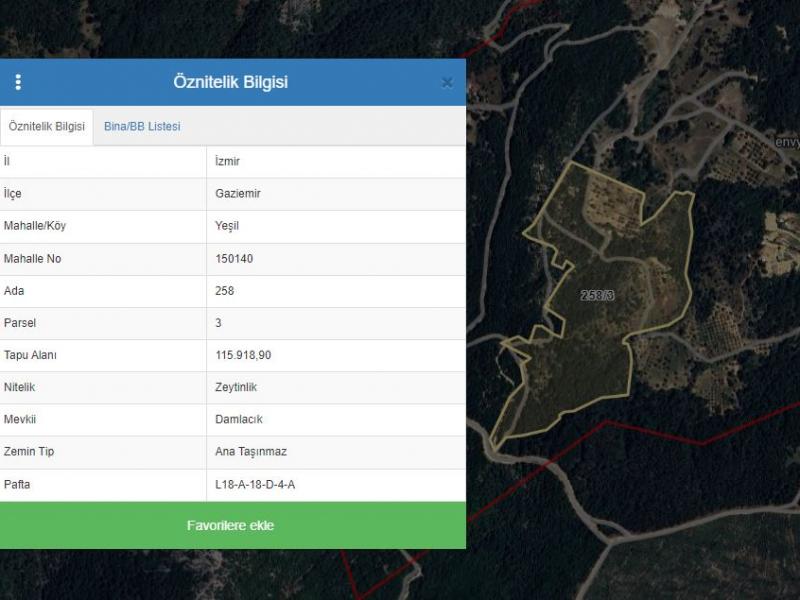Click the İzmir value in İl row
The width and height of the screenshot is (800, 600).
point(227,161)
